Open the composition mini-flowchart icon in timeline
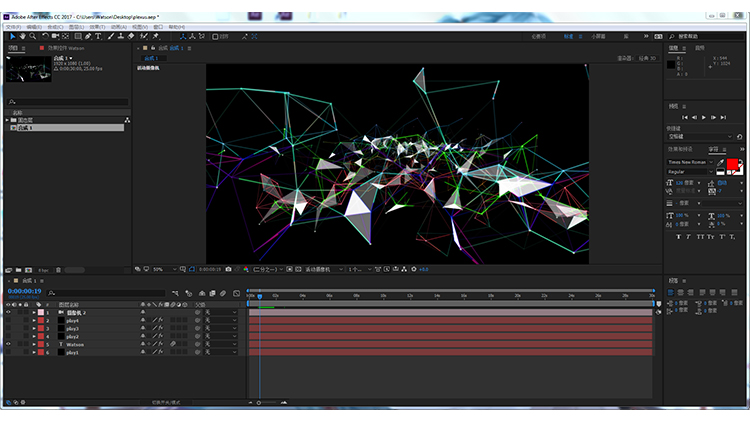The width and height of the screenshot is (750, 422). pos(176,293)
